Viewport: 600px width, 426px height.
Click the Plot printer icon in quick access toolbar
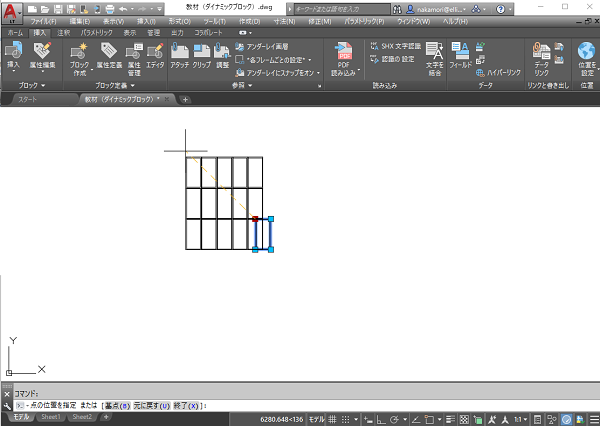[x=110, y=9]
